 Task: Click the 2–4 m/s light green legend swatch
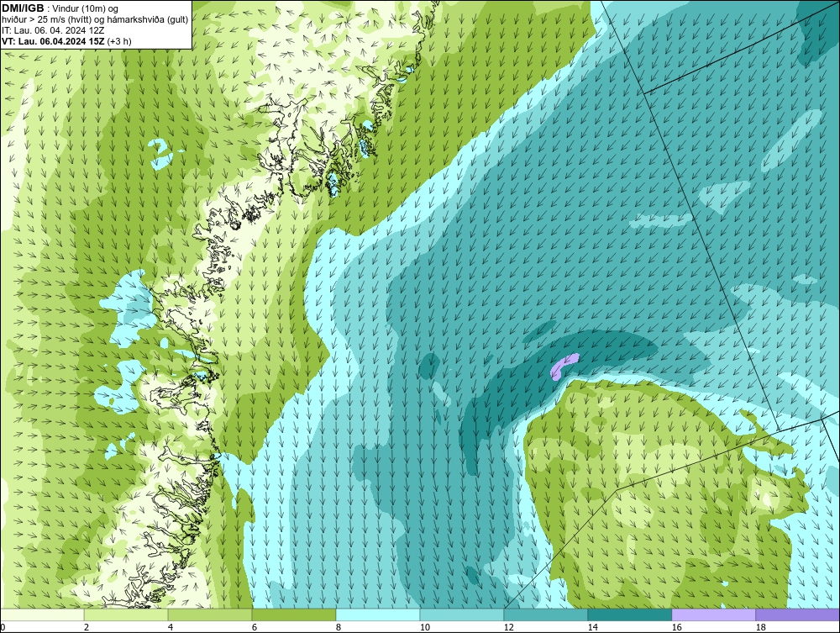[126, 615]
